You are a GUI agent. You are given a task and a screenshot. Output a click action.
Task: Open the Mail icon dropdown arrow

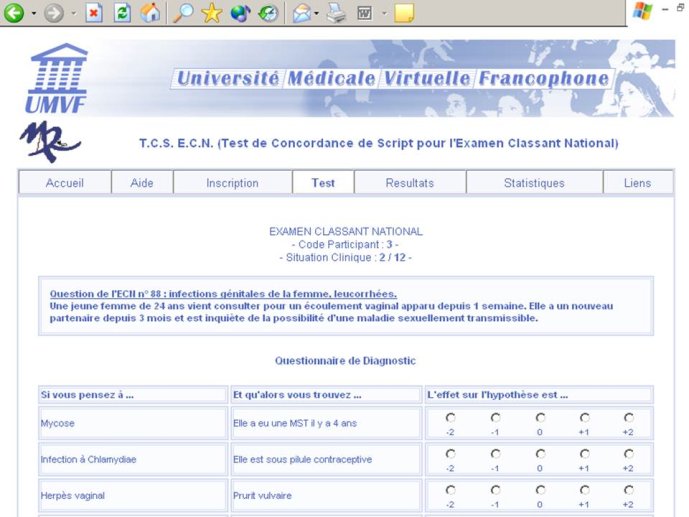[316, 13]
